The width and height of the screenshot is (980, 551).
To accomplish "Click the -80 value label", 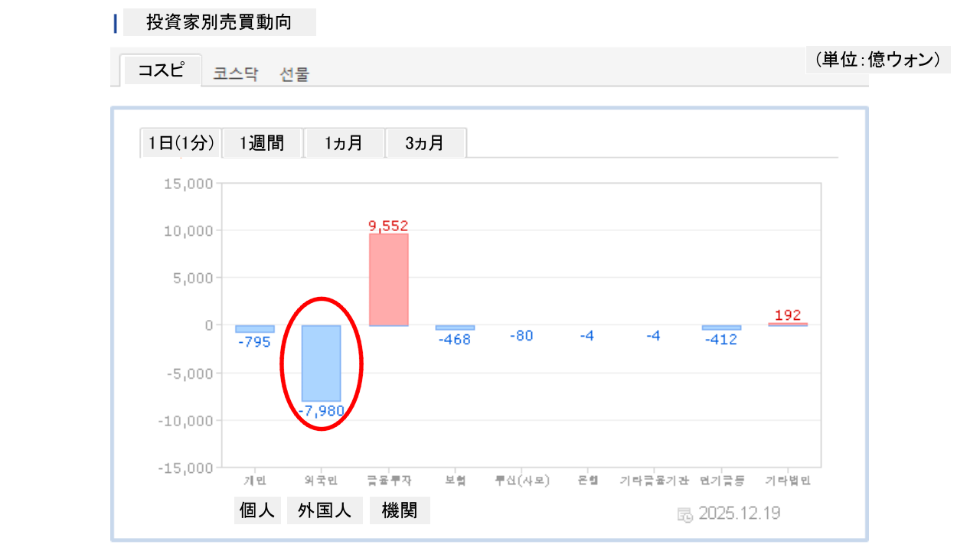I will pyautogui.click(x=521, y=336).
